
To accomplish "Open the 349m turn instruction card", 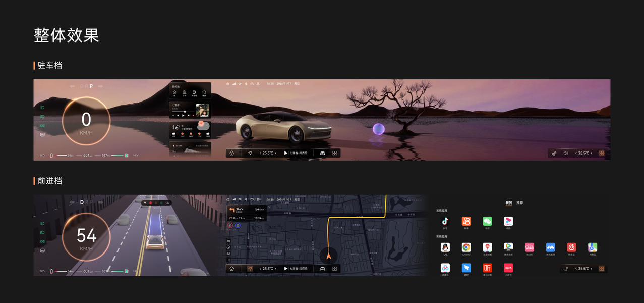I will point(247,213).
